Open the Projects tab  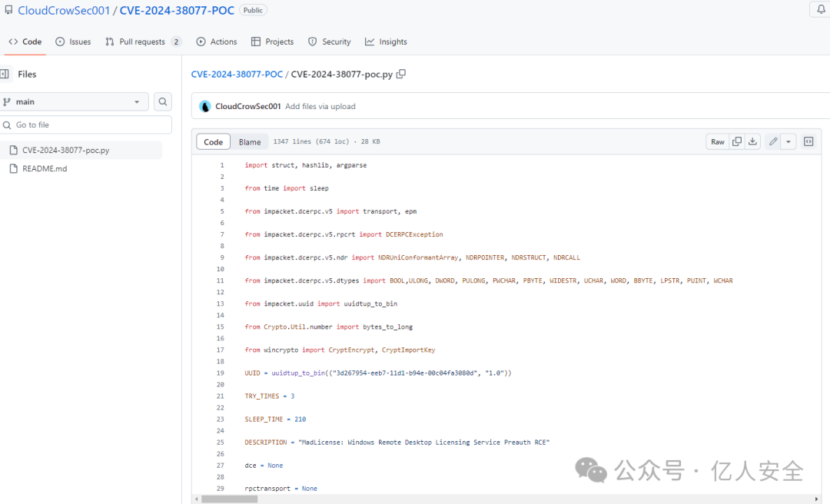point(273,41)
